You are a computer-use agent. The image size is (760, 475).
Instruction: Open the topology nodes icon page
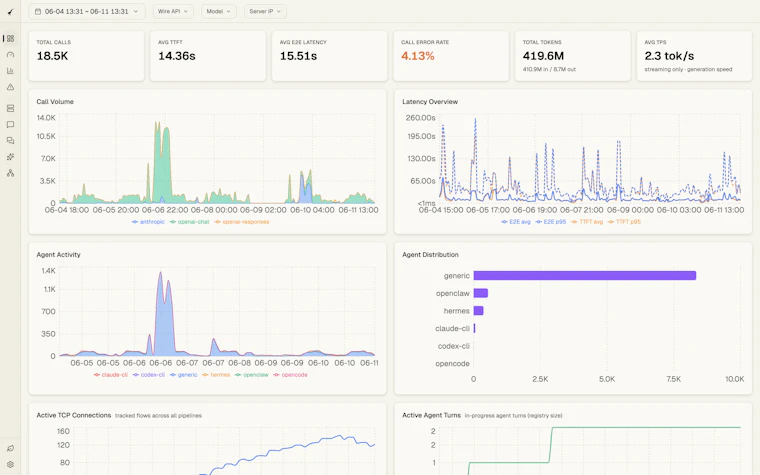pos(10,173)
